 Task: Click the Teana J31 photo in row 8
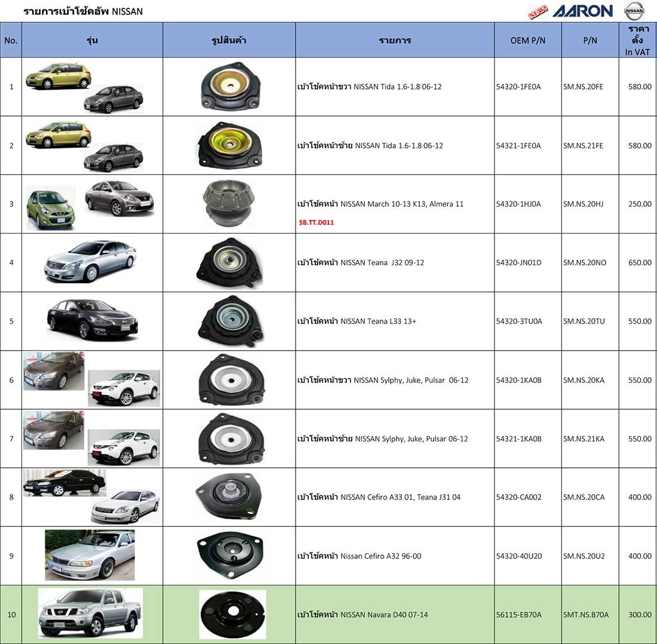[125, 507]
